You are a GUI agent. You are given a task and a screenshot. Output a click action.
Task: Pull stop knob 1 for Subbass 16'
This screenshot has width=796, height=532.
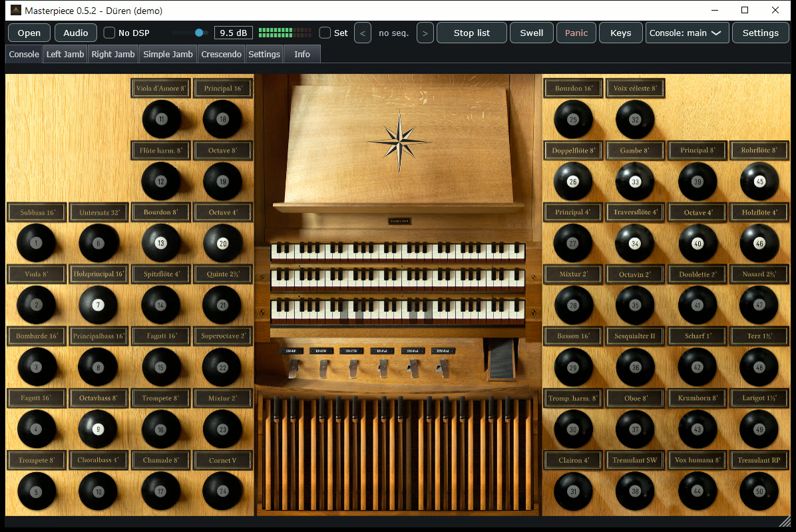pos(36,243)
